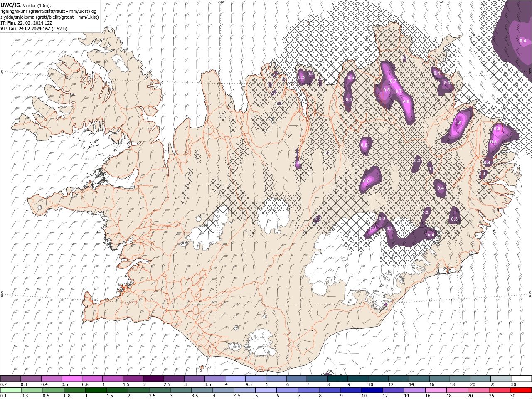Click the pale green 0.1 rain legend swatch

11,390
